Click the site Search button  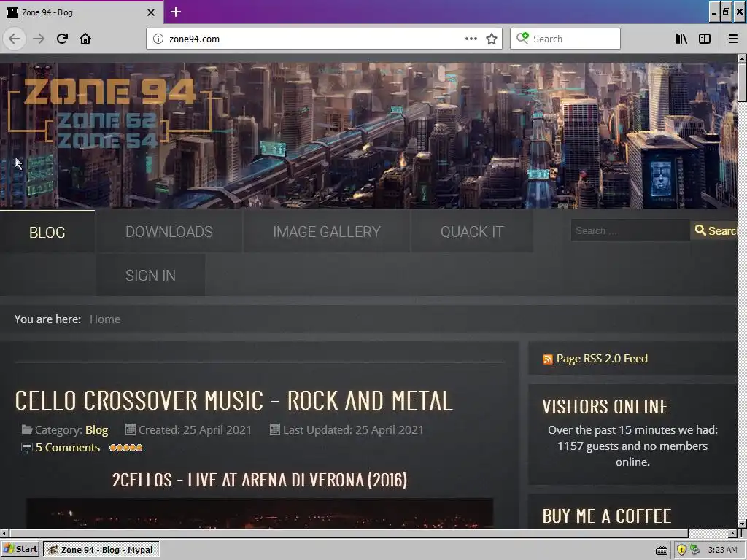(713, 230)
